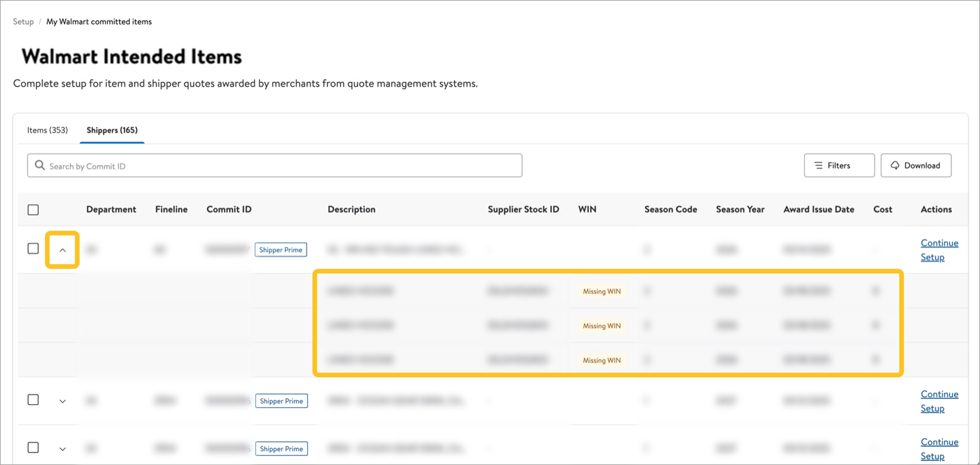Go to Setup breadcrumb link
The image size is (980, 465).
23,22
